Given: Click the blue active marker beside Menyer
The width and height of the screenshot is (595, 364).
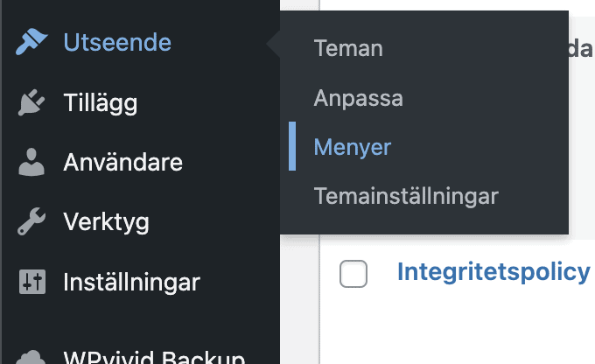Looking at the screenshot, I should (292, 146).
